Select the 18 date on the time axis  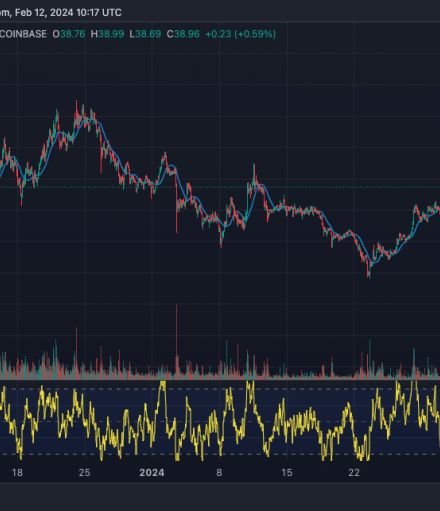17,472
